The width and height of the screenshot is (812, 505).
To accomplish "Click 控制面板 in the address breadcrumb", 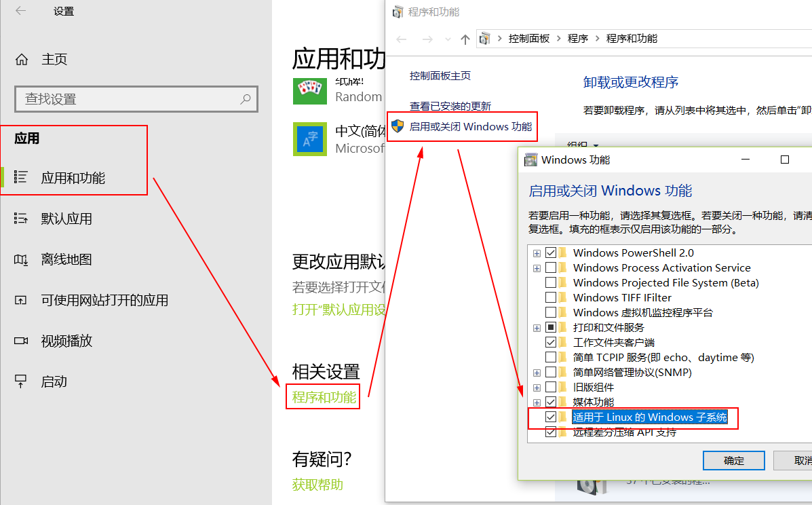I will point(528,38).
